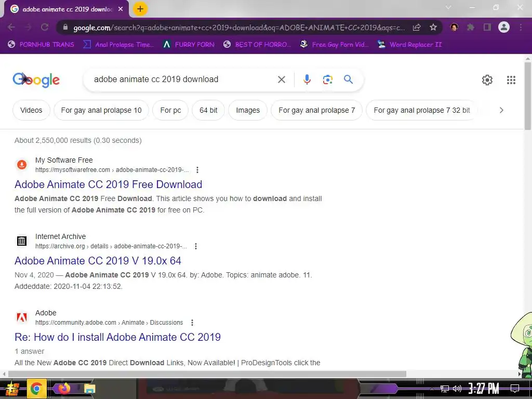The image size is (532, 399).
Task: Start voice search with microphone icon
Action: click(307, 79)
